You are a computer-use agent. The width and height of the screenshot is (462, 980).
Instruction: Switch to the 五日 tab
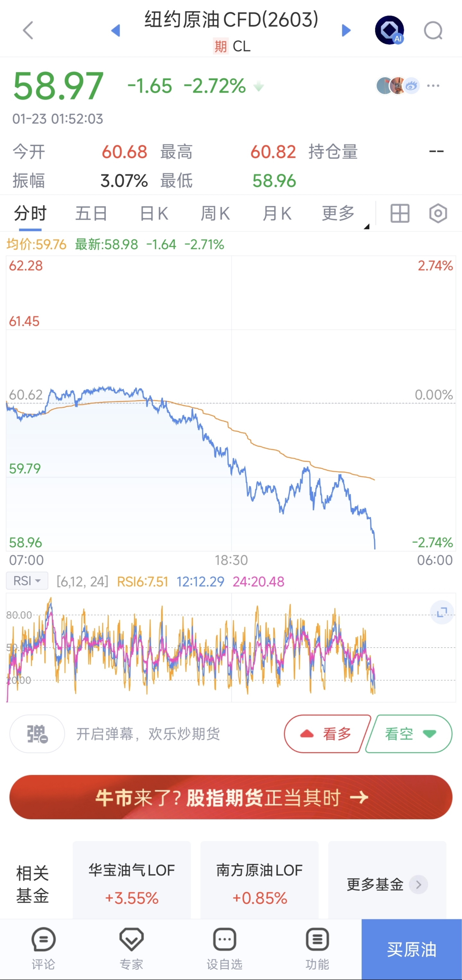91,213
